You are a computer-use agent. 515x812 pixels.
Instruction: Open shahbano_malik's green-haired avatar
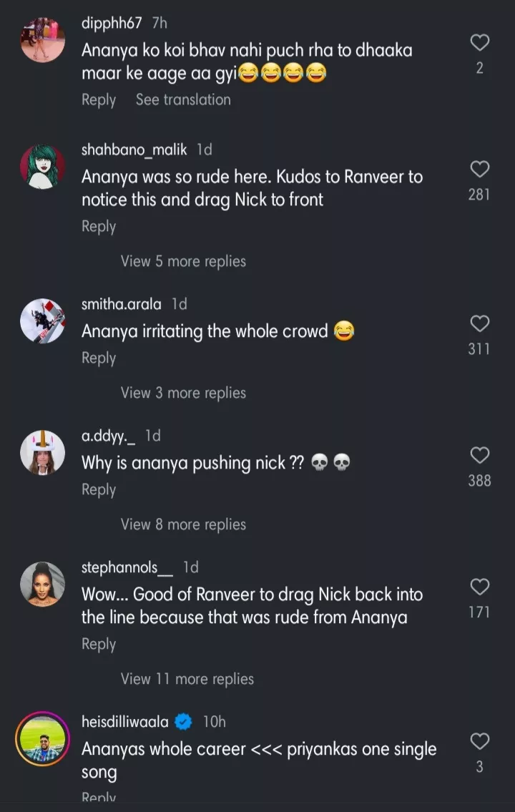coord(43,167)
